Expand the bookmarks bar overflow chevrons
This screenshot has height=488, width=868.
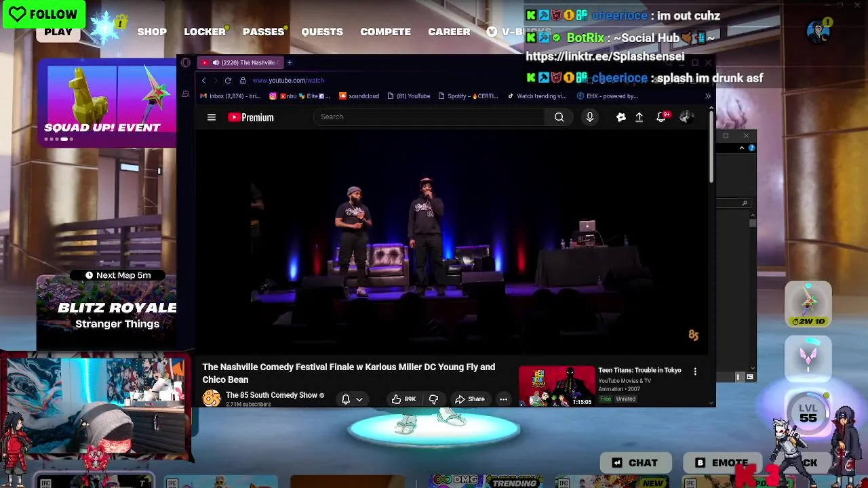click(x=708, y=96)
